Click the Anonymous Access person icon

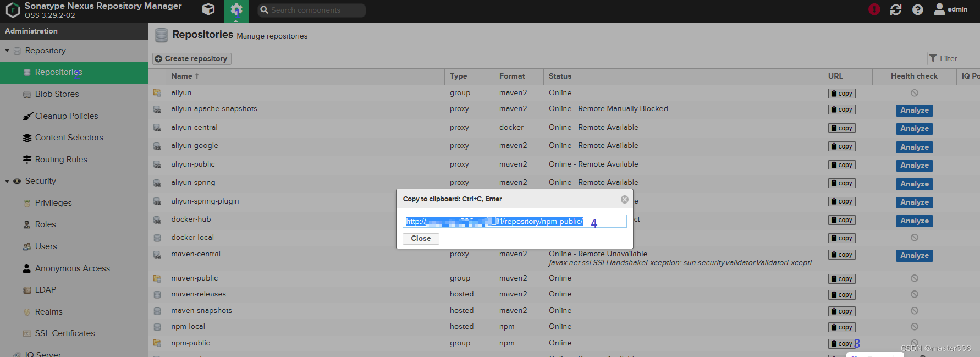pyautogui.click(x=26, y=268)
